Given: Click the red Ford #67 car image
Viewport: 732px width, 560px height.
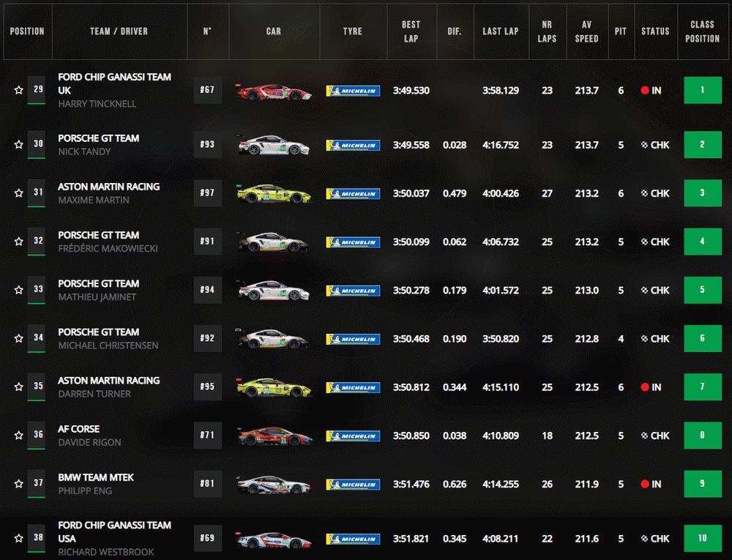Looking at the screenshot, I should click(274, 92).
